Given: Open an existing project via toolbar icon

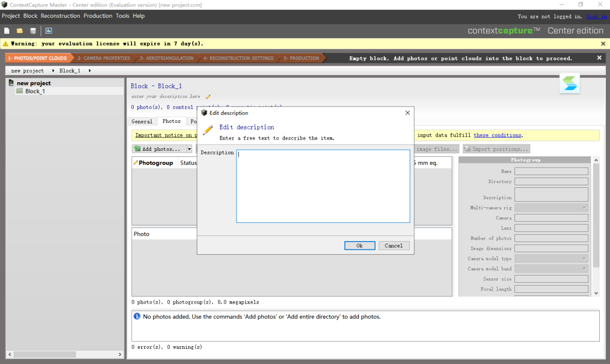Looking at the screenshot, I should 19,30.
